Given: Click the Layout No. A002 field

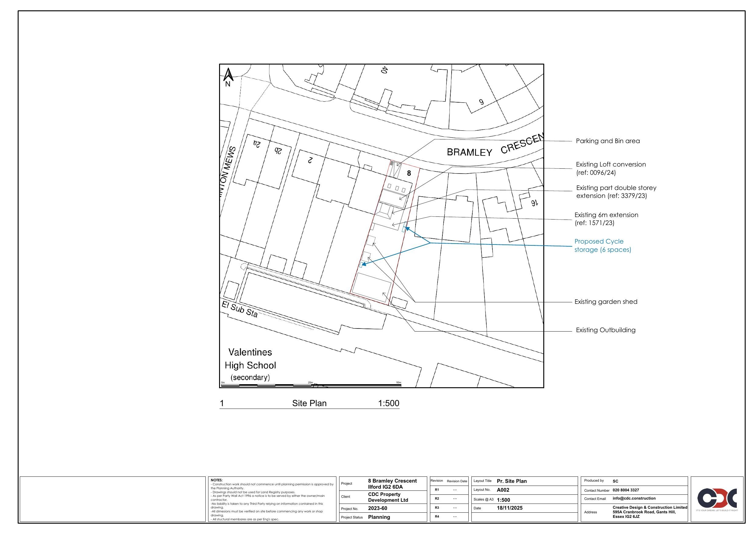Looking at the screenshot, I should 503,490.
